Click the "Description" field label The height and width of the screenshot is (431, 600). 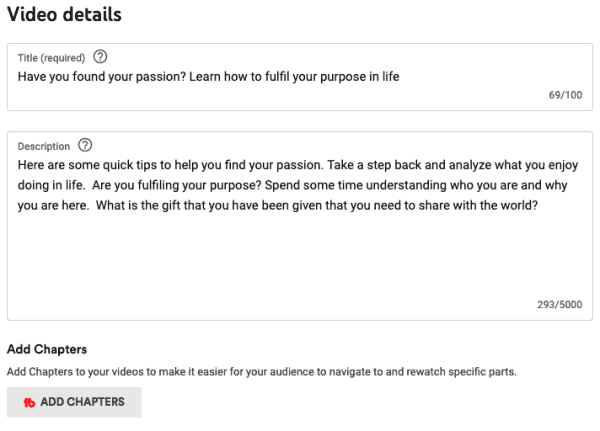44,146
